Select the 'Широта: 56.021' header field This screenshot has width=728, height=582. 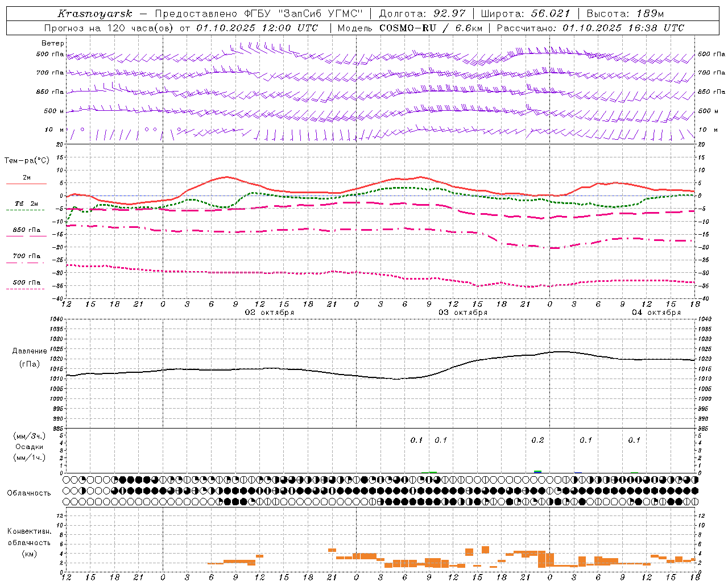click(x=526, y=14)
